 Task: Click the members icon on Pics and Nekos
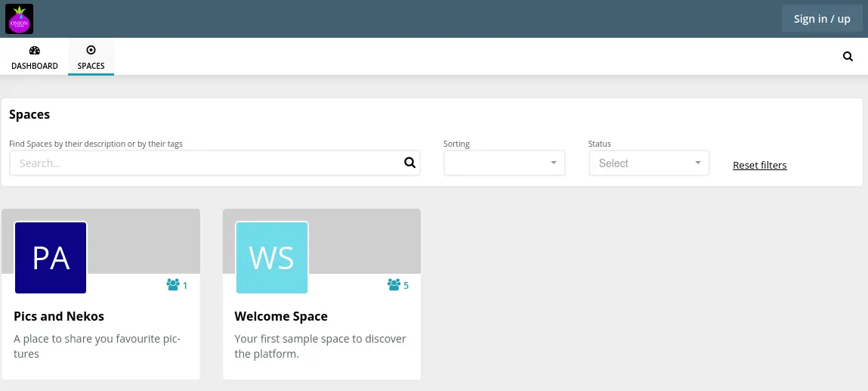tap(173, 285)
